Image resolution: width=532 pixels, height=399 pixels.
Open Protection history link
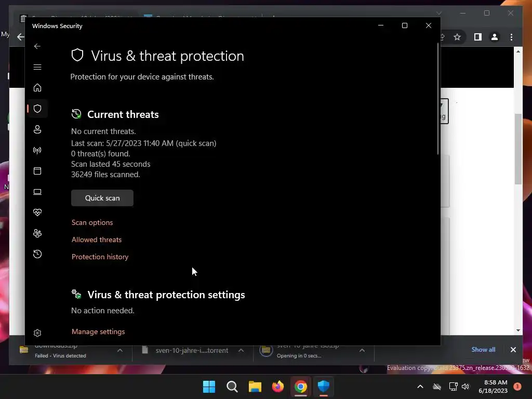point(100,257)
